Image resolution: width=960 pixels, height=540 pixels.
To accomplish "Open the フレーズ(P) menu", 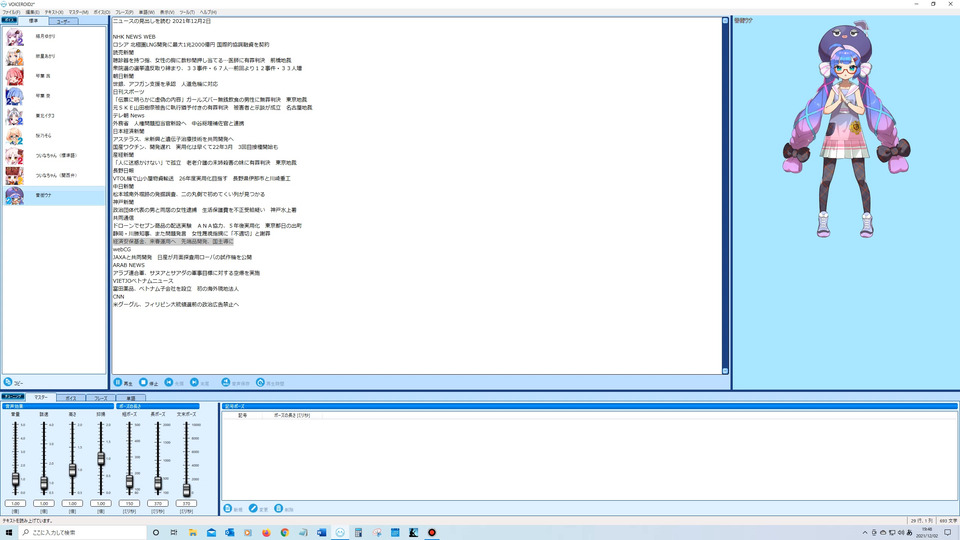I will 124,12.
